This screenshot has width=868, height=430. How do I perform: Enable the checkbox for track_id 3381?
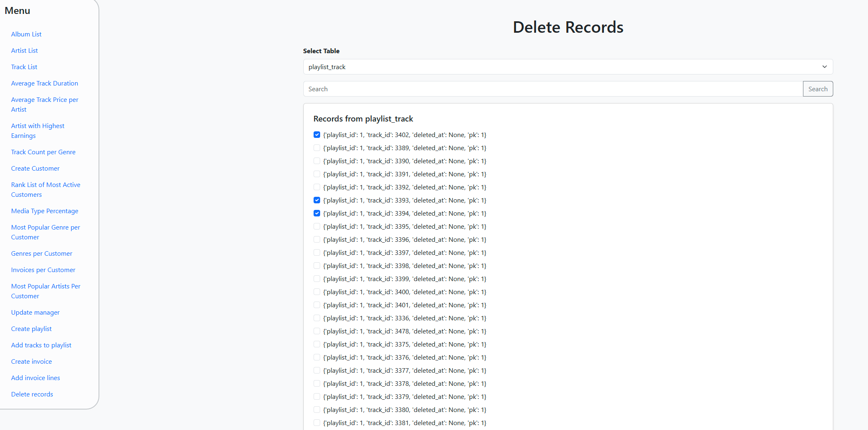(317, 423)
